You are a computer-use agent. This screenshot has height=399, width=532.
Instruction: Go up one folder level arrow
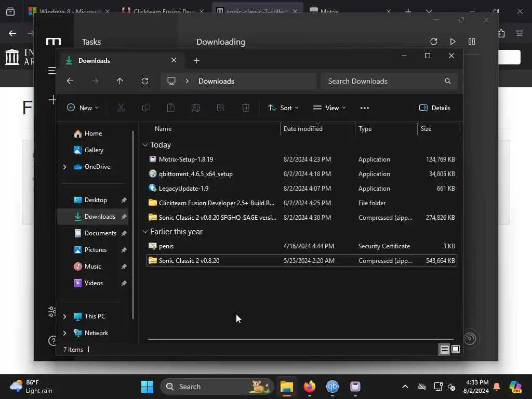coord(120,81)
